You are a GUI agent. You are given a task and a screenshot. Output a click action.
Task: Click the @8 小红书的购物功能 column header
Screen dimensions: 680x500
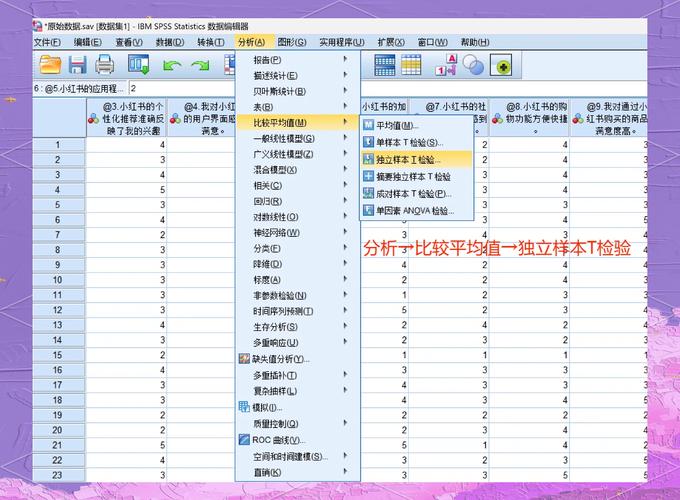tap(530, 118)
